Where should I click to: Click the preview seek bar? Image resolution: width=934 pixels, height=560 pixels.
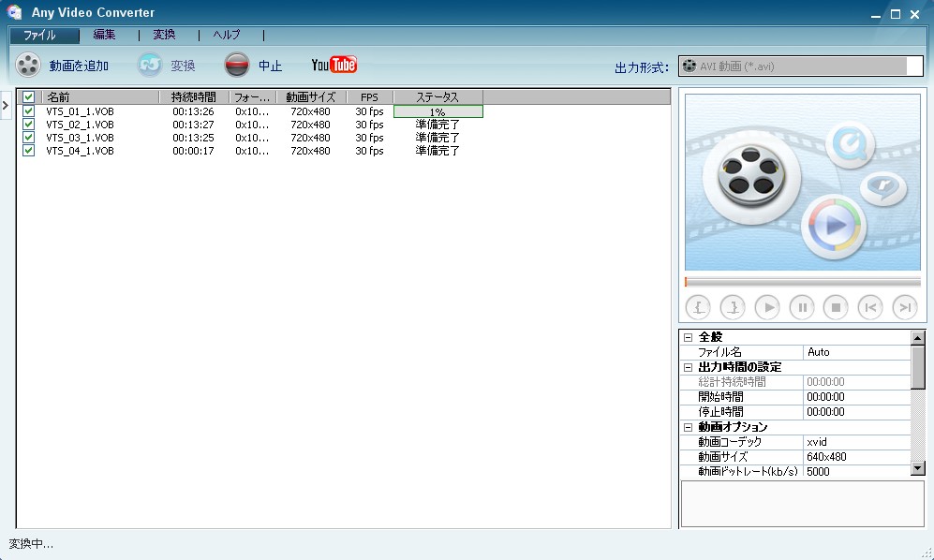click(x=802, y=282)
